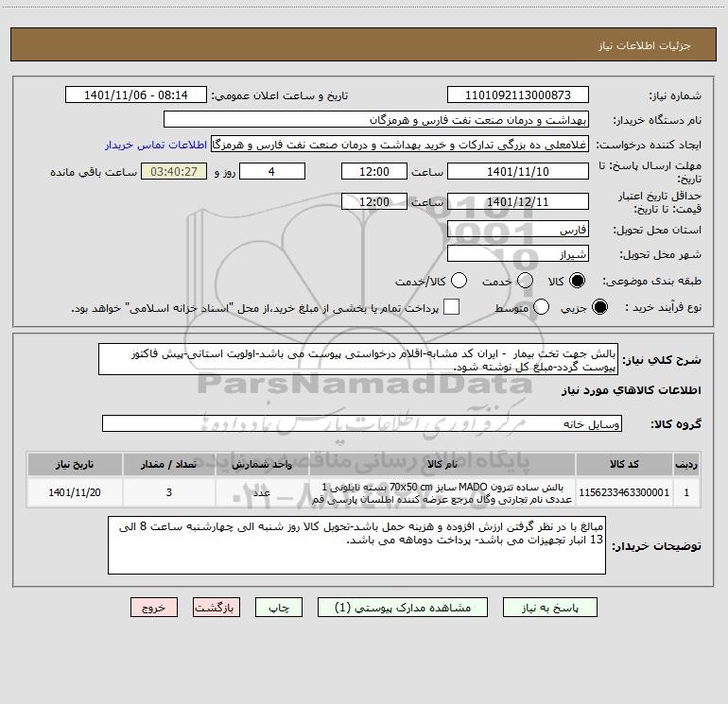Image resolution: width=728 pixels, height=704 pixels.
Task: Open مشاهده مدارک پیوستی (1) attachments
Action: (403, 608)
